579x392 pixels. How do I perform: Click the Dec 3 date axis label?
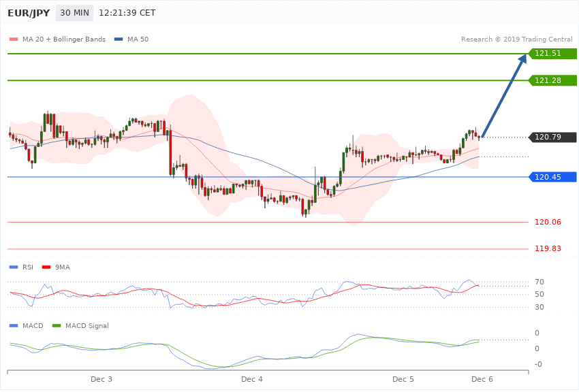(x=101, y=380)
